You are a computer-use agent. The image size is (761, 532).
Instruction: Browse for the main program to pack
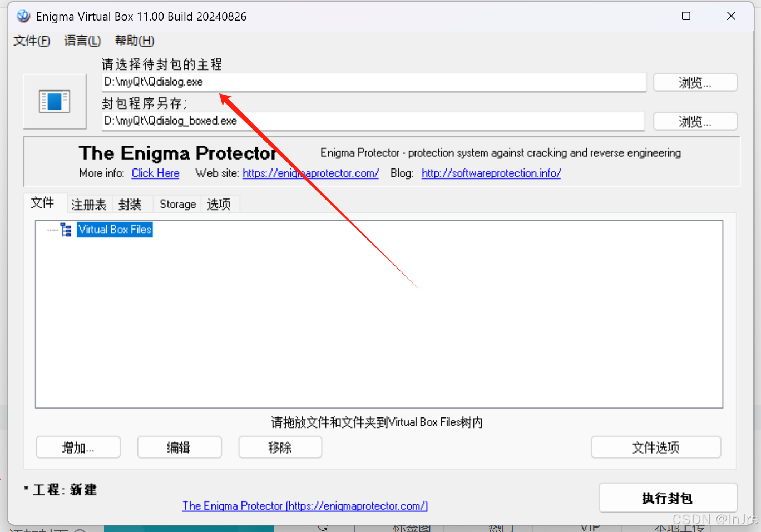695,83
